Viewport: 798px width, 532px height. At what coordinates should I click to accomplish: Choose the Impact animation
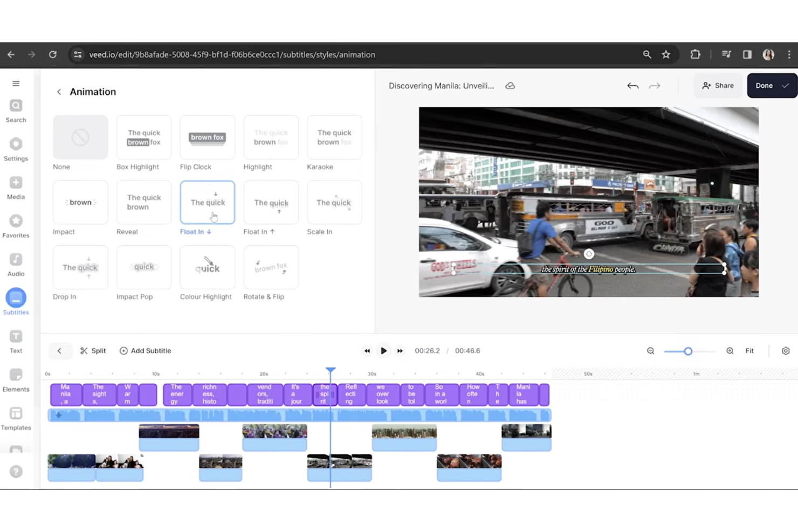[x=80, y=202]
